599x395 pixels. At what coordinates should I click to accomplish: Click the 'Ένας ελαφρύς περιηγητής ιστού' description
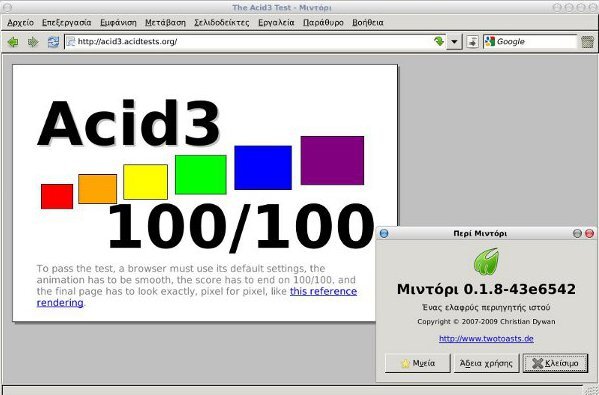point(486,307)
